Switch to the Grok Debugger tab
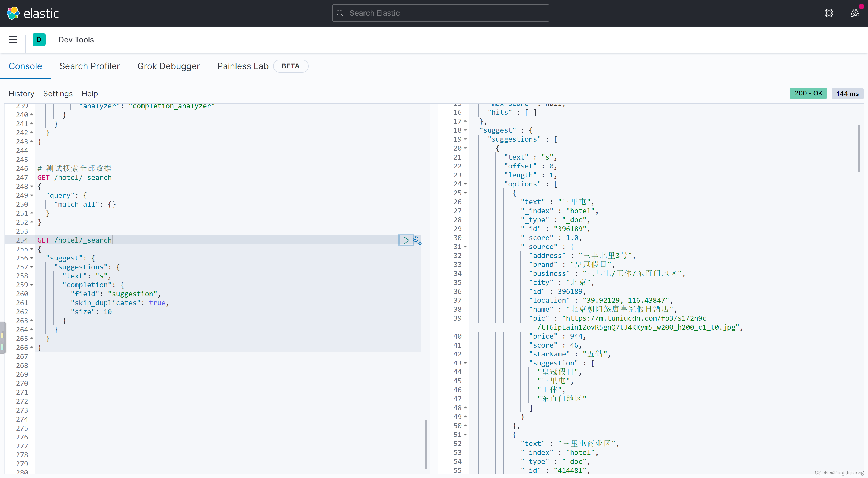 pyautogui.click(x=169, y=66)
